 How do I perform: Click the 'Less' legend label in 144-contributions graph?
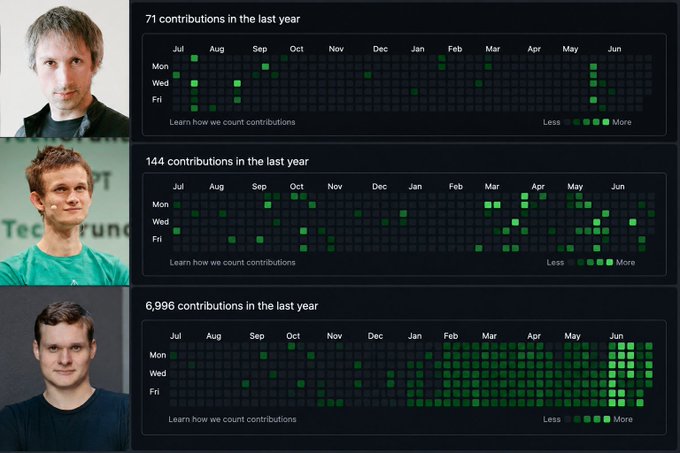555,262
